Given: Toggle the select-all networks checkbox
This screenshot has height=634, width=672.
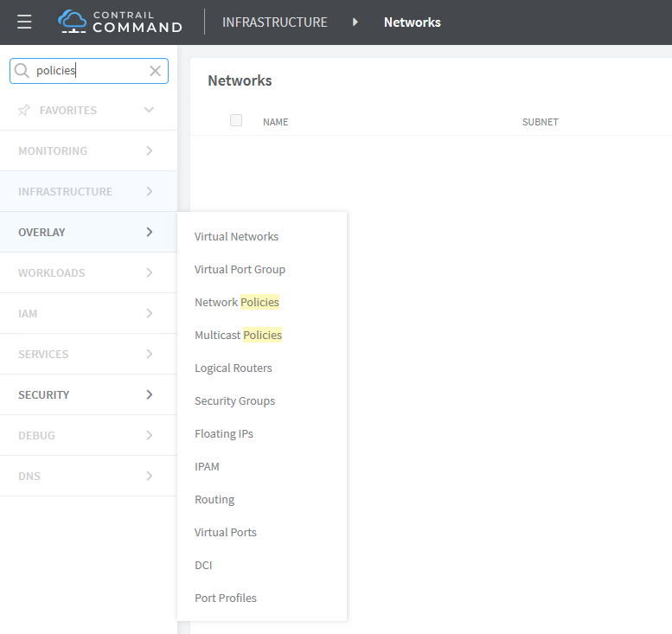Looking at the screenshot, I should (236, 121).
